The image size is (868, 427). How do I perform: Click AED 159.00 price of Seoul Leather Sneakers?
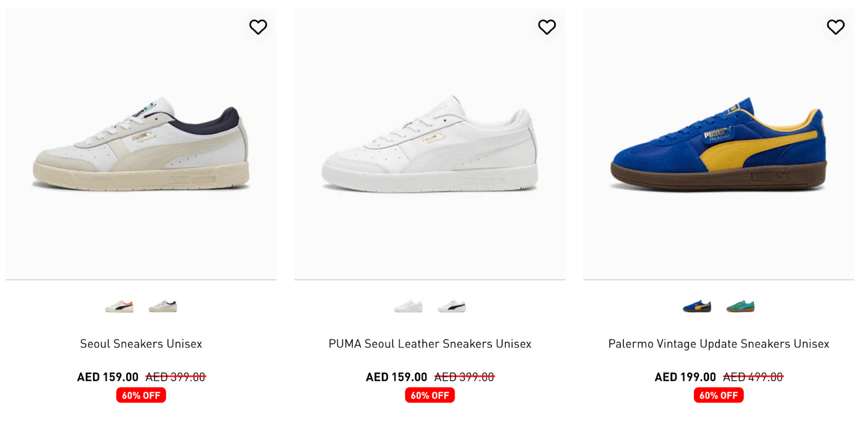click(397, 377)
